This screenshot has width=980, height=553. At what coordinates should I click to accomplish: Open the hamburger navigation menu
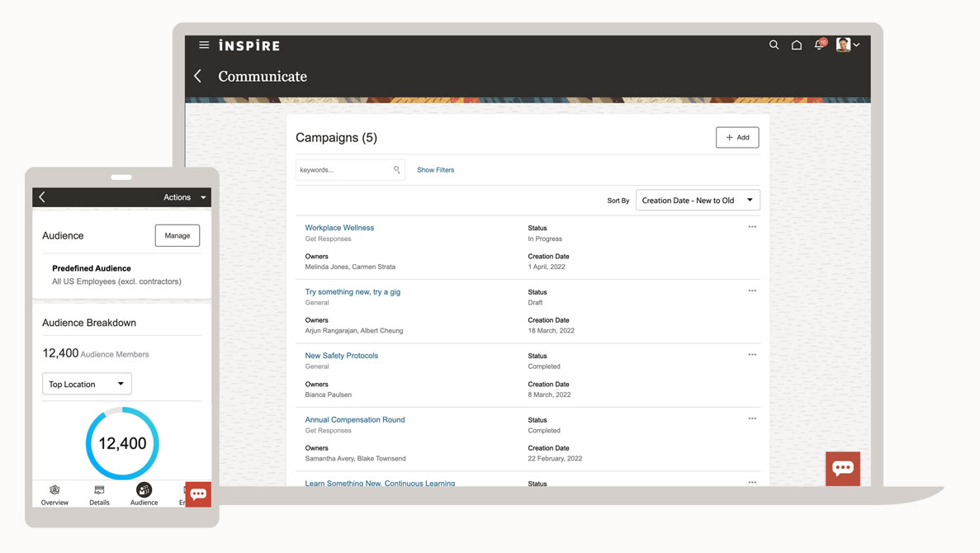coord(204,45)
